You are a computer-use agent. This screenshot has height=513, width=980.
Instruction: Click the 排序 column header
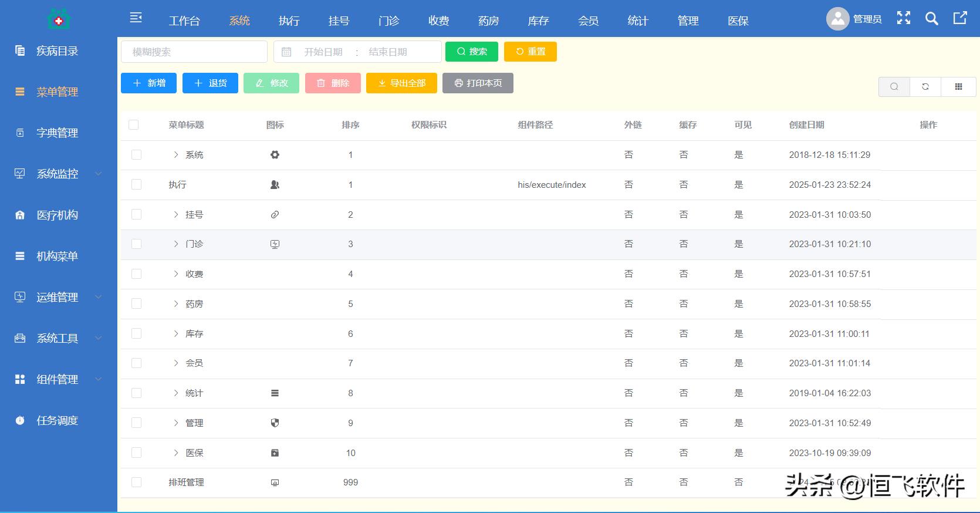pos(351,125)
